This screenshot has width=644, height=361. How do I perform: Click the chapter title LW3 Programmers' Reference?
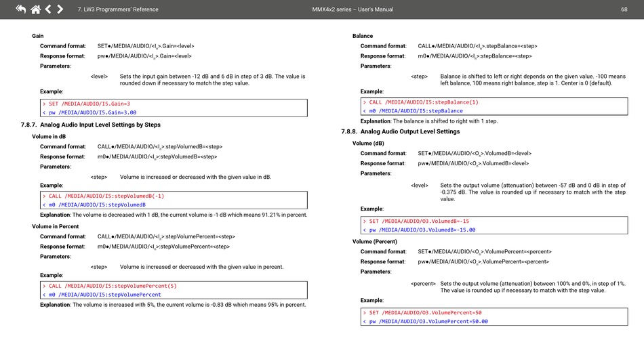[118, 9]
